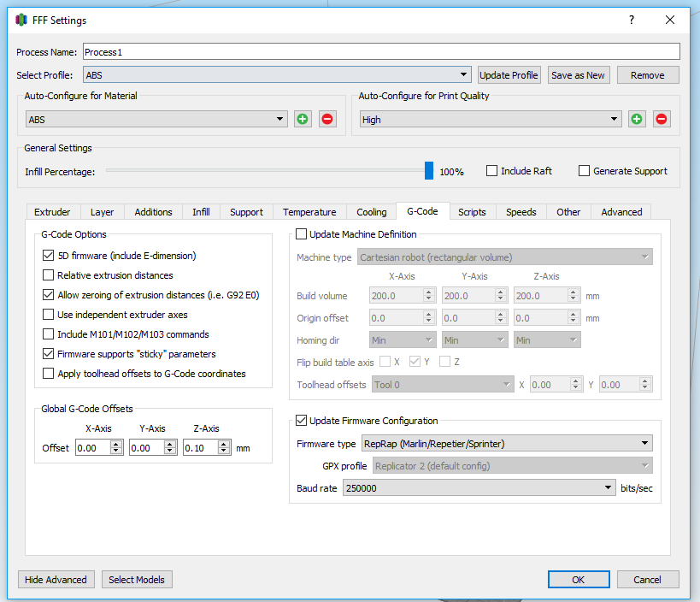
Task: Click the Process Name input field
Action: click(x=381, y=52)
